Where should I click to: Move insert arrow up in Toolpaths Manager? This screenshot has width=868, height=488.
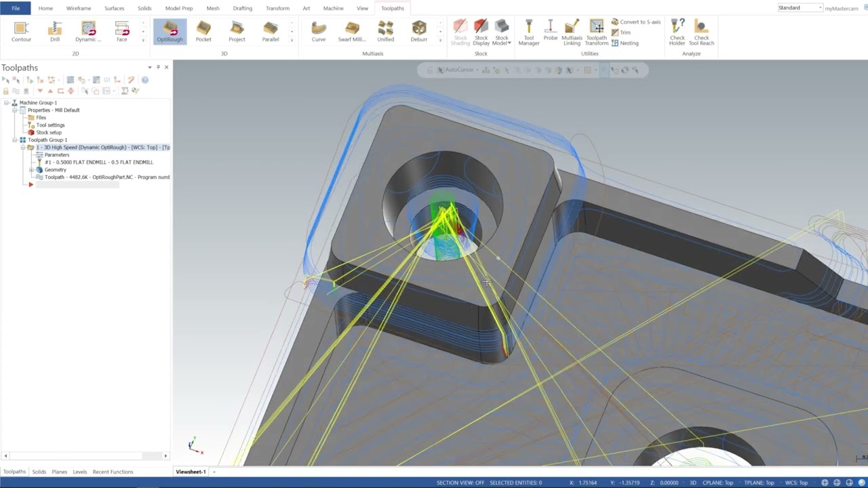click(x=50, y=91)
